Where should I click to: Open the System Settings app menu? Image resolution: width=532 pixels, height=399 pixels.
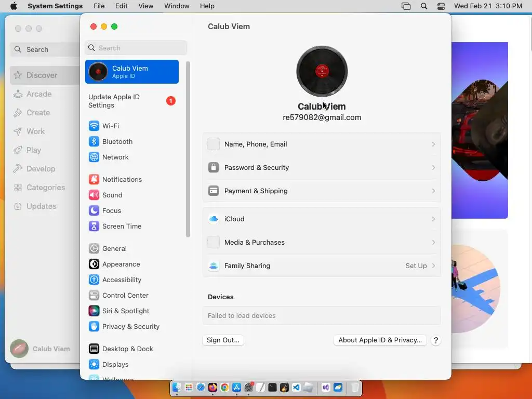pos(55,6)
